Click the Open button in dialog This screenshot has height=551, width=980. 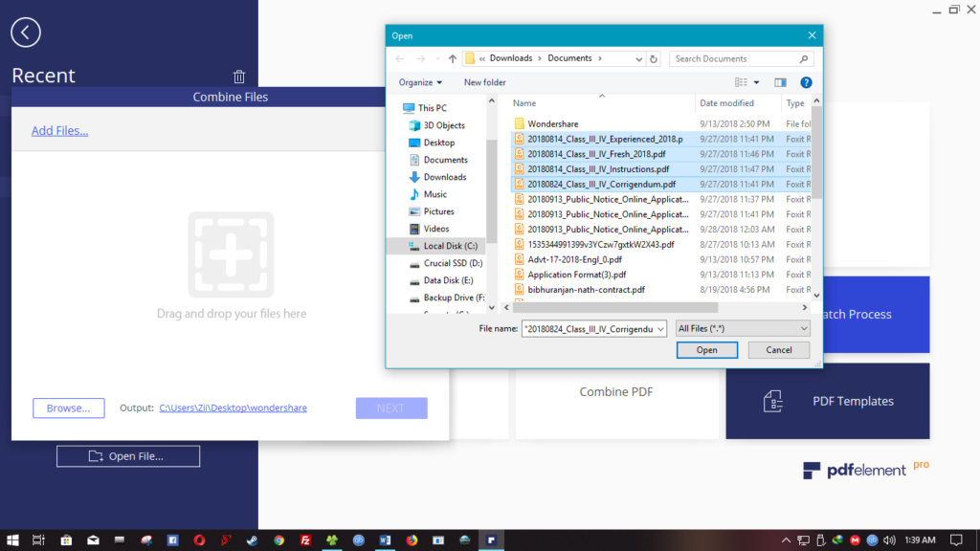click(x=707, y=350)
